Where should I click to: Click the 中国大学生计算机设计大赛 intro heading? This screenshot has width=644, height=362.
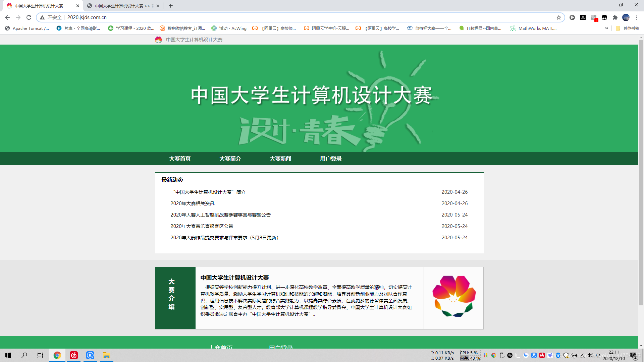pyautogui.click(x=234, y=278)
